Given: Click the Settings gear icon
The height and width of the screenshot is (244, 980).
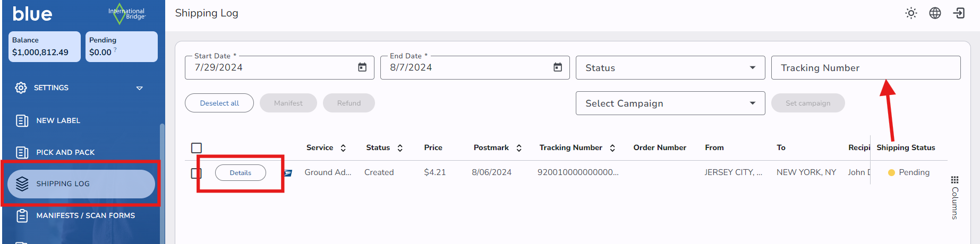Looking at the screenshot, I should click(x=21, y=88).
